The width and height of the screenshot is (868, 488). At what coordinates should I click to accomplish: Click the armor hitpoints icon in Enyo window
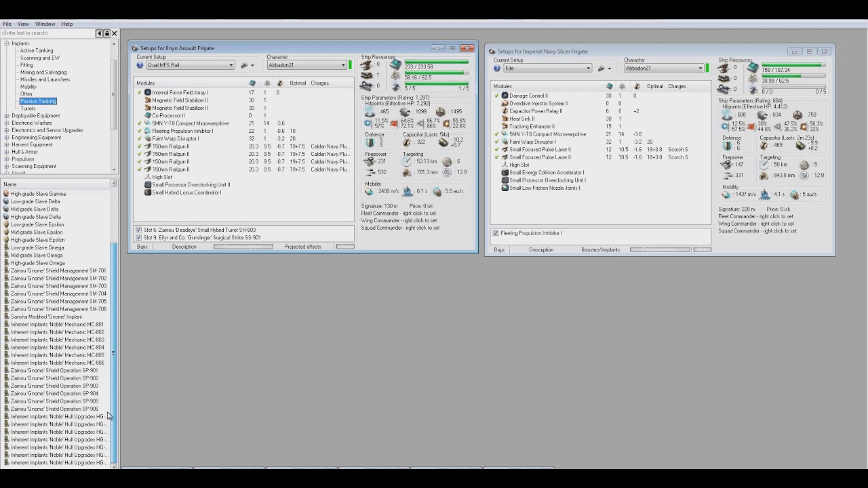[406, 112]
